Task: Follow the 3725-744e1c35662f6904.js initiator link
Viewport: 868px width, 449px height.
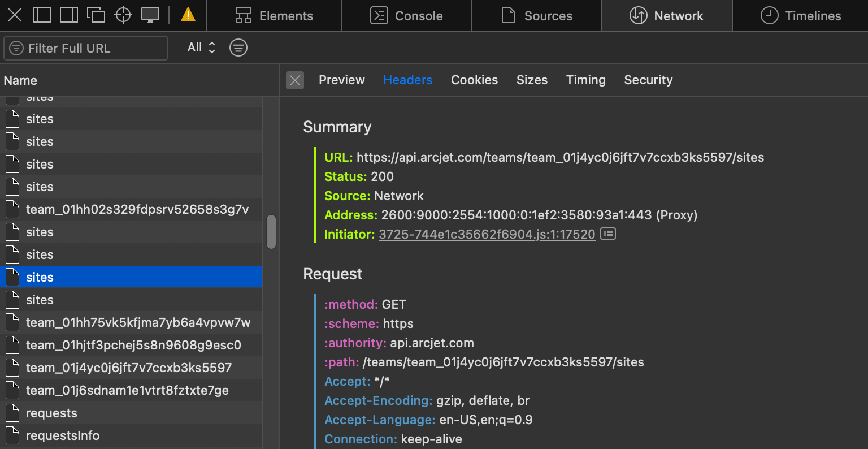Action: click(487, 234)
